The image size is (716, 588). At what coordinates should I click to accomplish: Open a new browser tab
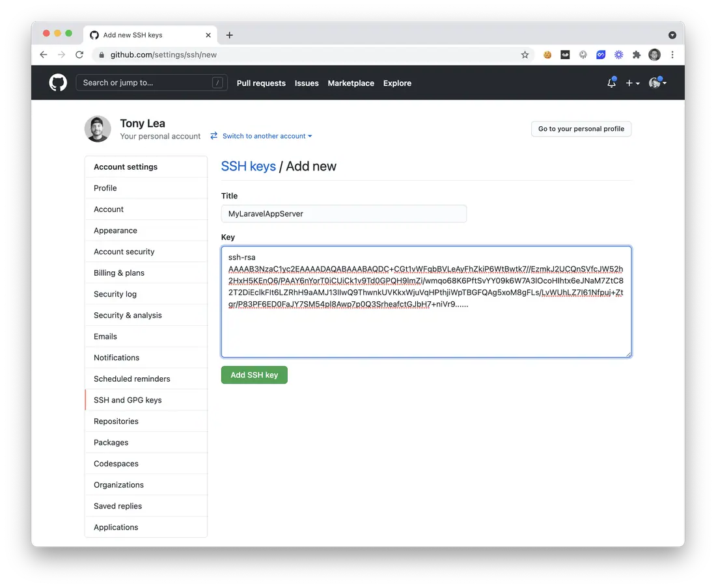click(229, 35)
